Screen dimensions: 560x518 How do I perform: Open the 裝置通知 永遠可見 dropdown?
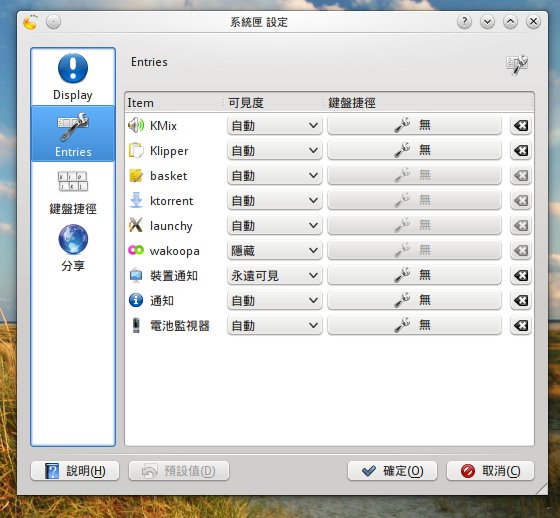click(x=275, y=275)
